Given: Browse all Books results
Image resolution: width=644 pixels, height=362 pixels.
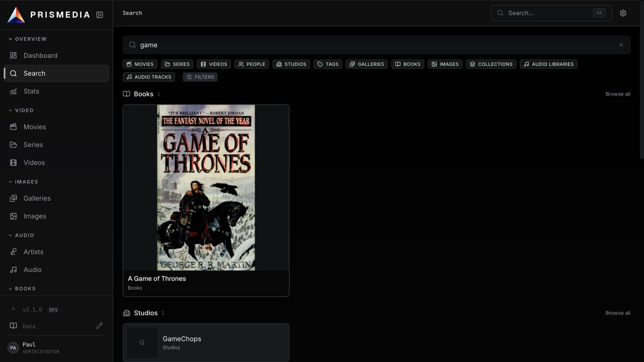Looking at the screenshot, I should (618, 94).
